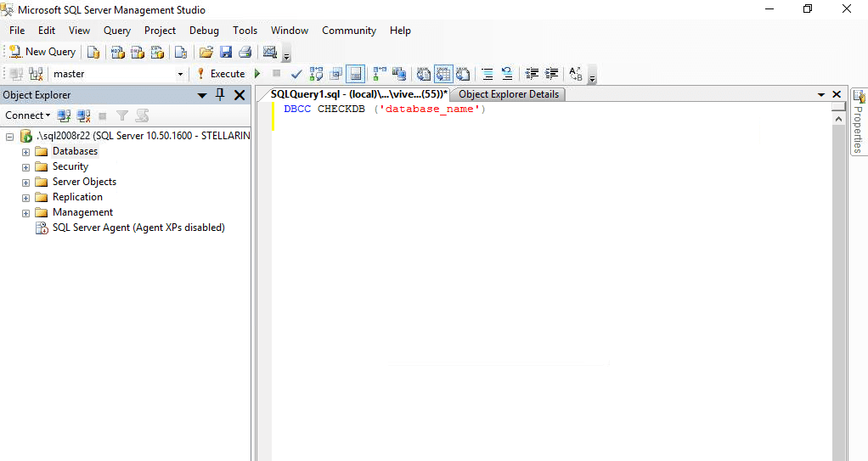Click the Comment out selected lines icon
This screenshot has width=868, height=461.
[488, 74]
